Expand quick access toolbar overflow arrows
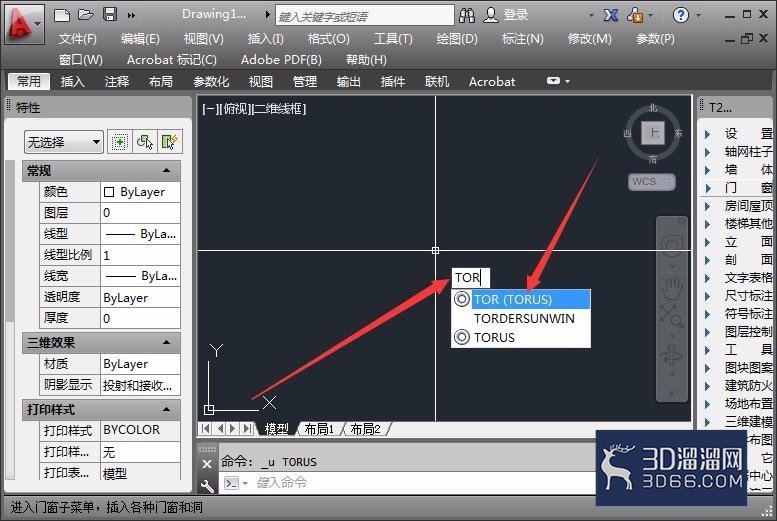 pos(131,15)
